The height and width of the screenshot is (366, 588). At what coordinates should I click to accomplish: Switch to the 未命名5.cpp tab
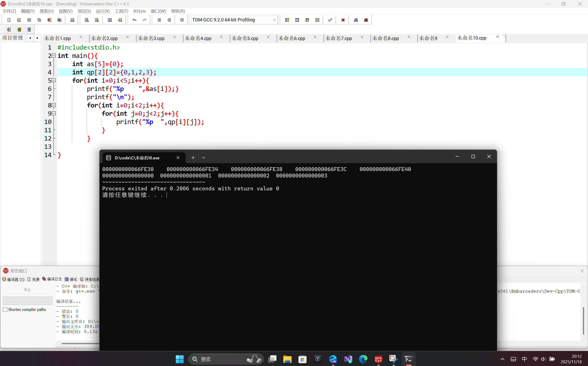click(x=245, y=38)
